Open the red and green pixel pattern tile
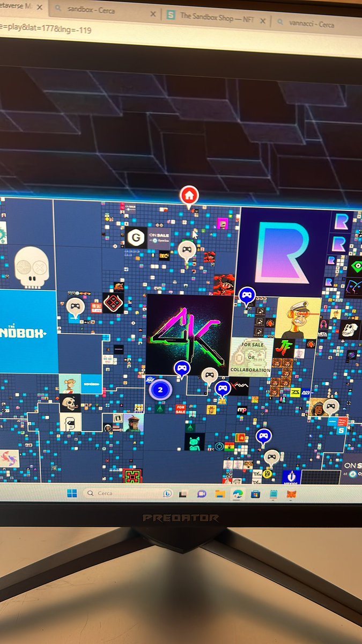This screenshot has height=644, width=362. [132, 475]
